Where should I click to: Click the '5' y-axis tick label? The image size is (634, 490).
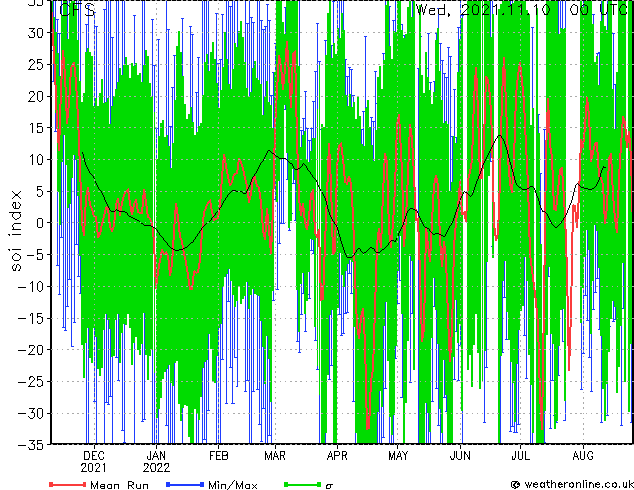point(40,191)
